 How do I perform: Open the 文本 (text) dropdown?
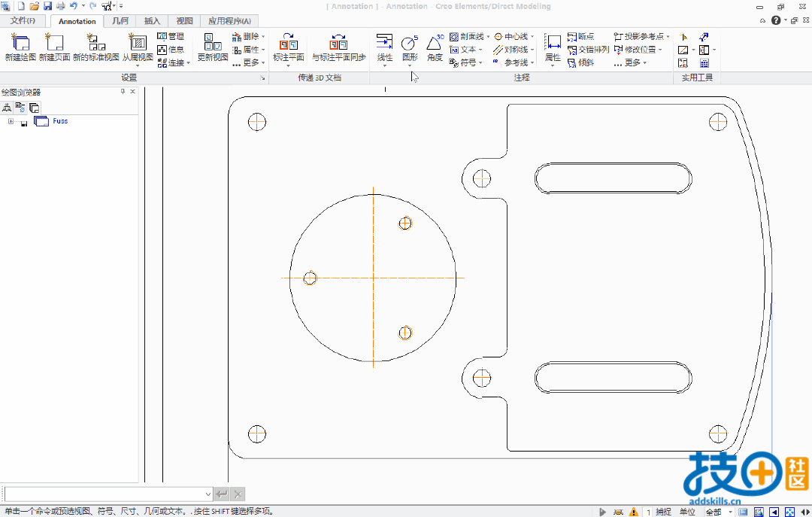click(480, 49)
